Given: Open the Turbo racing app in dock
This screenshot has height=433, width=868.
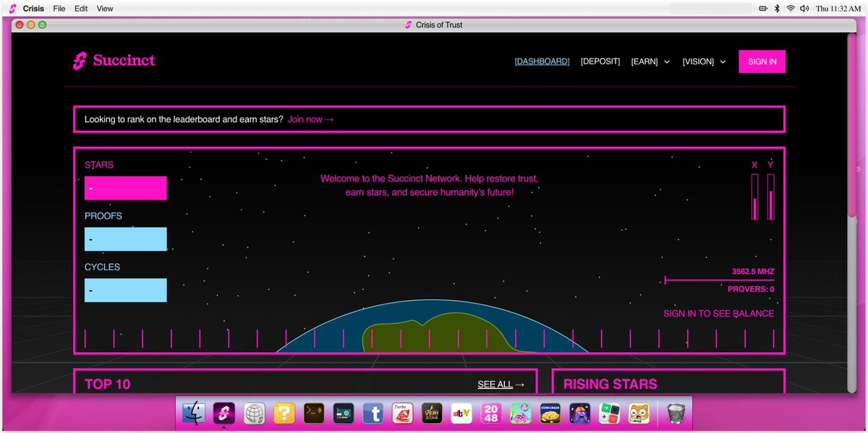Looking at the screenshot, I should [x=403, y=413].
